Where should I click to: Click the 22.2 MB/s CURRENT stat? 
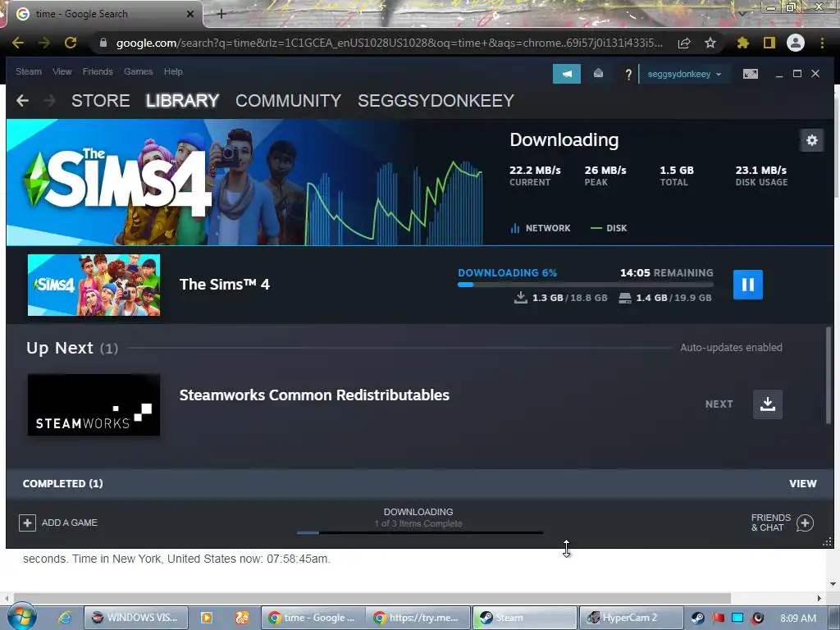(535, 176)
